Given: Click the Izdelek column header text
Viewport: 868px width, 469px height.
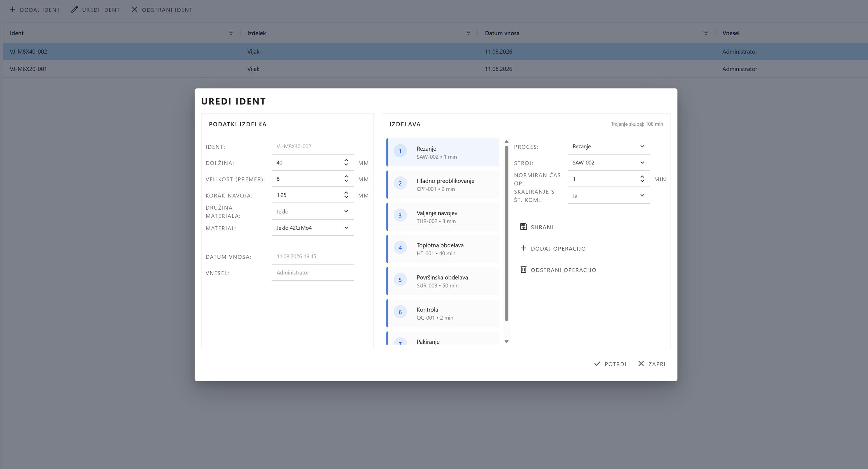Looking at the screenshot, I should pyautogui.click(x=256, y=33).
